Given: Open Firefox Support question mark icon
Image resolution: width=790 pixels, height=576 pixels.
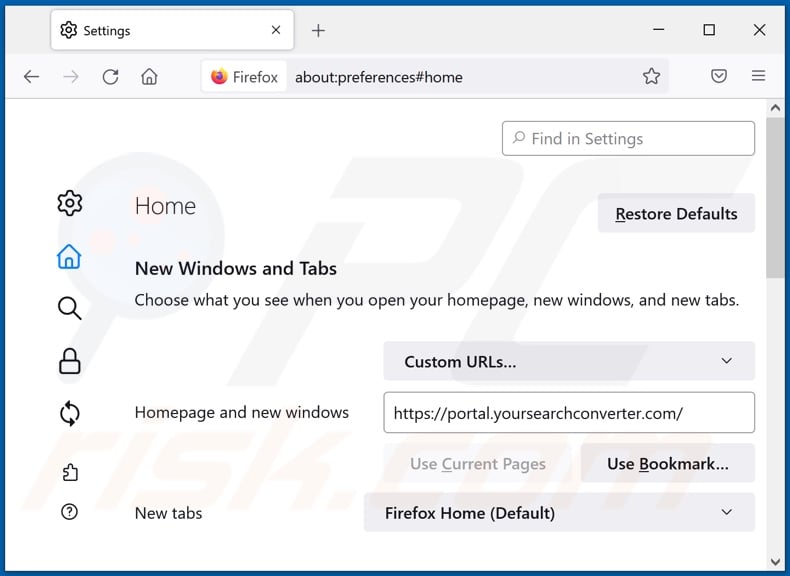Looking at the screenshot, I should pos(70,512).
